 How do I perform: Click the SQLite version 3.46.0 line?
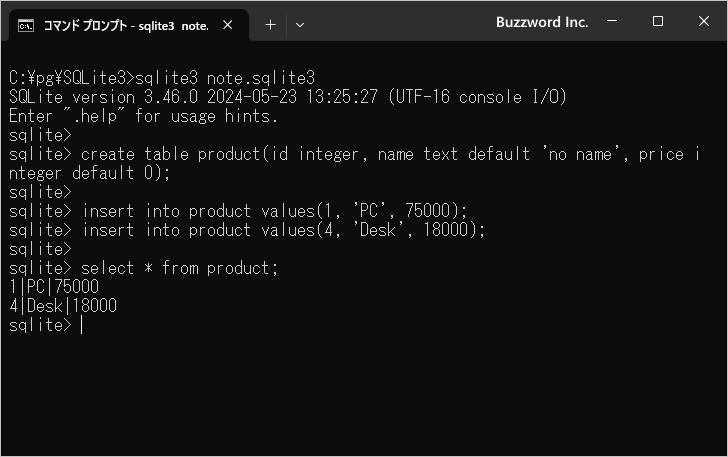point(287,97)
